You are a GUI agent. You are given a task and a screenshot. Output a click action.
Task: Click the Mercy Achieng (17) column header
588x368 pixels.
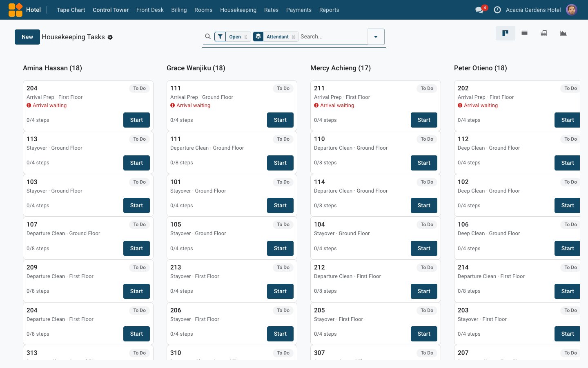coord(341,68)
